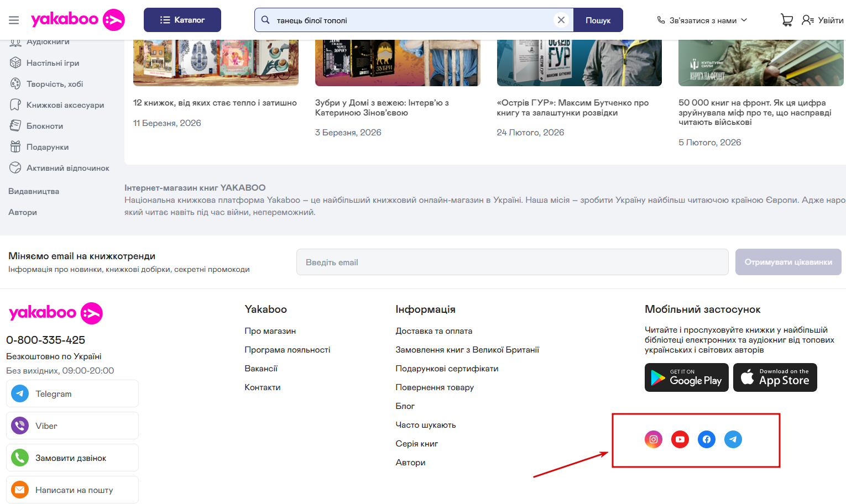
Task: Click the Активний відпочинок icon
Action: 15,168
